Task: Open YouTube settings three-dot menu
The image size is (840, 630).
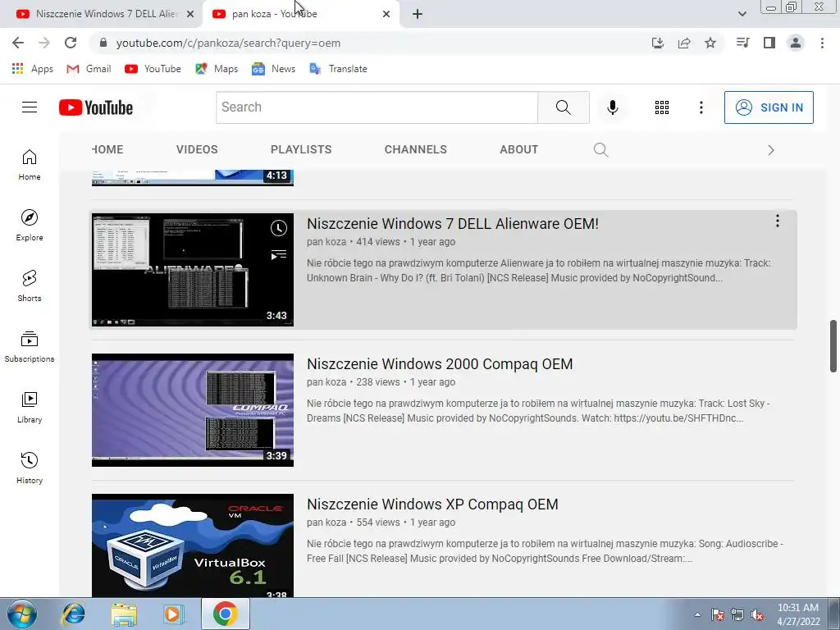Action: pos(701,107)
